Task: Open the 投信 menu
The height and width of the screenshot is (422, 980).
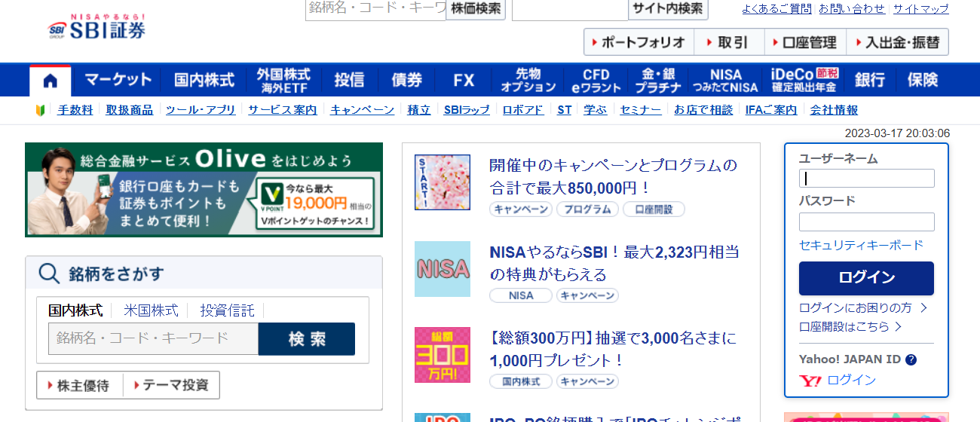Action: pos(349,81)
